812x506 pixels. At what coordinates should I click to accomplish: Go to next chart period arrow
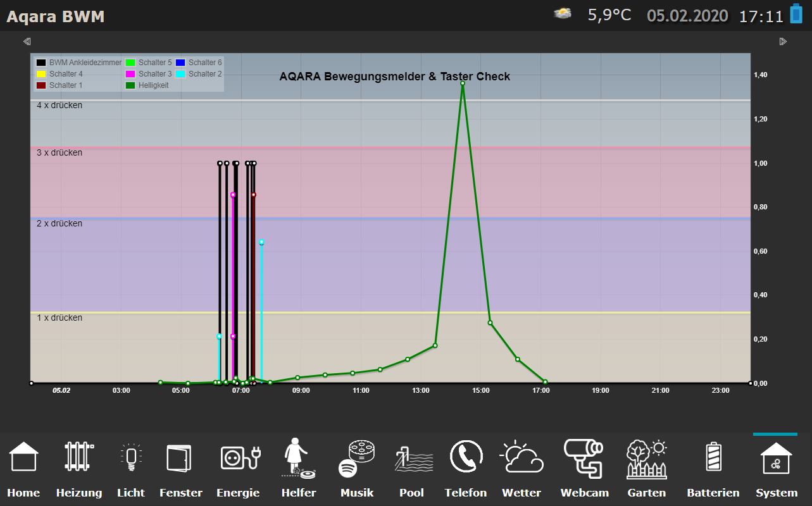click(784, 42)
